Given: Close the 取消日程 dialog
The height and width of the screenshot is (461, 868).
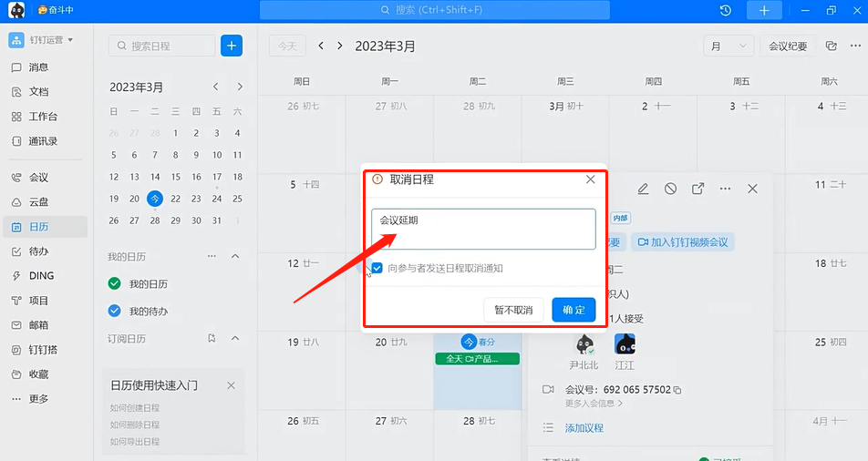Looking at the screenshot, I should [x=591, y=179].
